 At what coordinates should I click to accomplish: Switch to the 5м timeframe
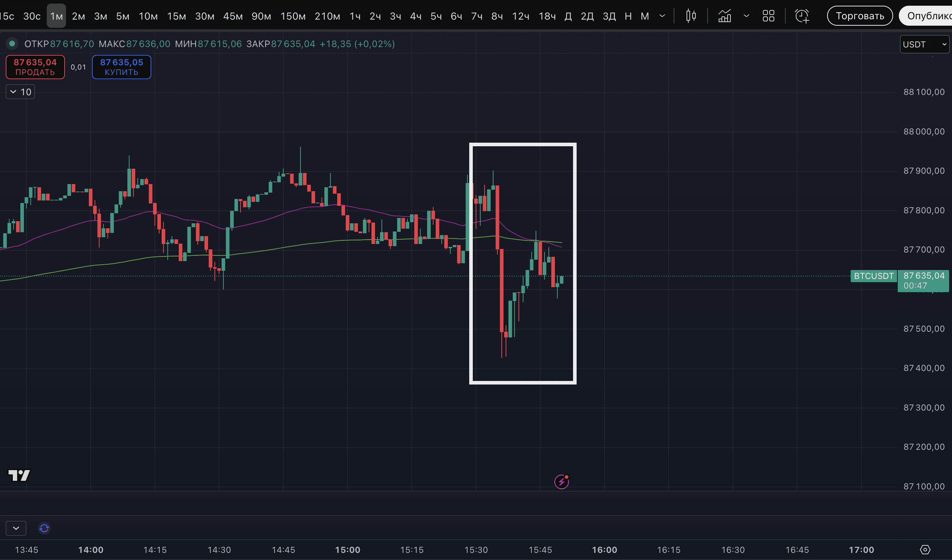click(122, 16)
